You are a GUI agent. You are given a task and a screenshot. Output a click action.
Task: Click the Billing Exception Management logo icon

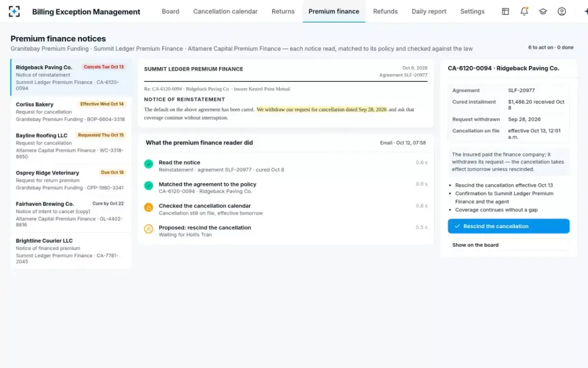coord(15,11)
